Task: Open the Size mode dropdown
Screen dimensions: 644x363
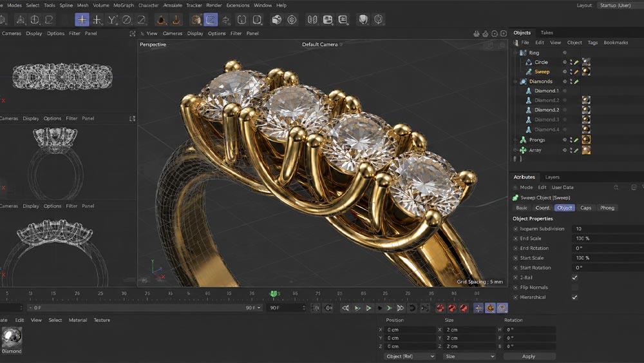Action: (x=469, y=357)
